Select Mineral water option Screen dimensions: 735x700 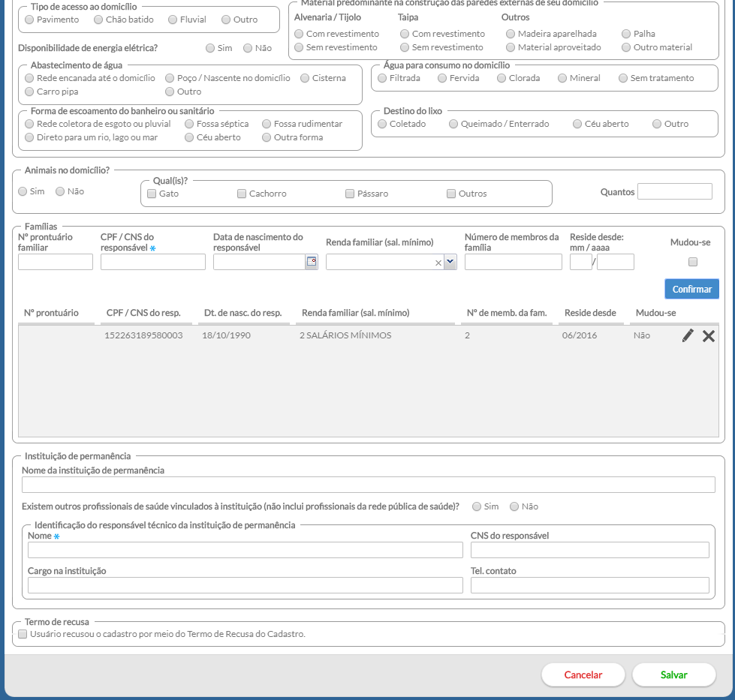click(x=562, y=78)
